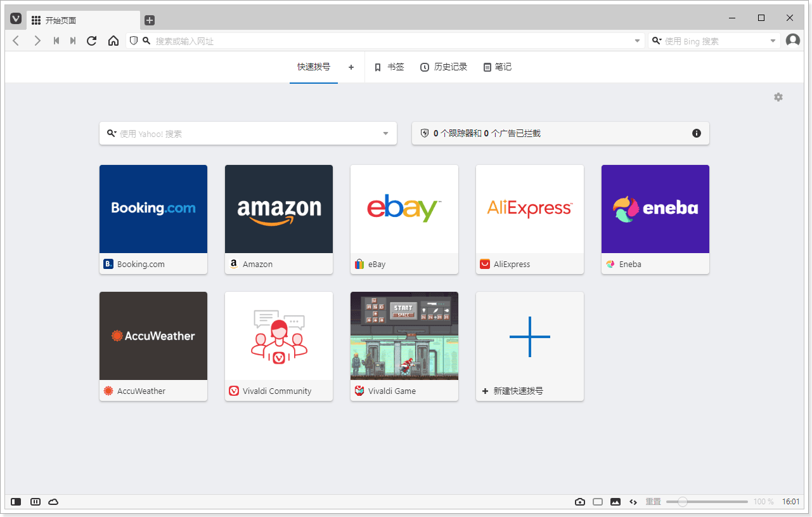This screenshot has height=517, width=812.
Task: Click the Vivaldi Community favicon
Action: coord(234,391)
